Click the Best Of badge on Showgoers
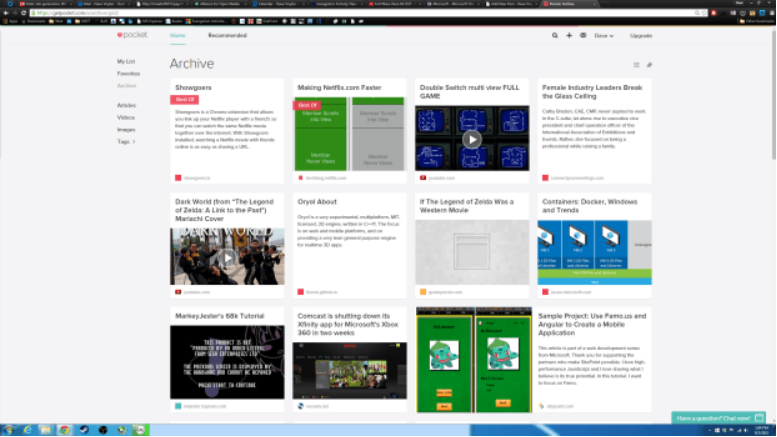The width and height of the screenshot is (777, 437). tap(185, 100)
